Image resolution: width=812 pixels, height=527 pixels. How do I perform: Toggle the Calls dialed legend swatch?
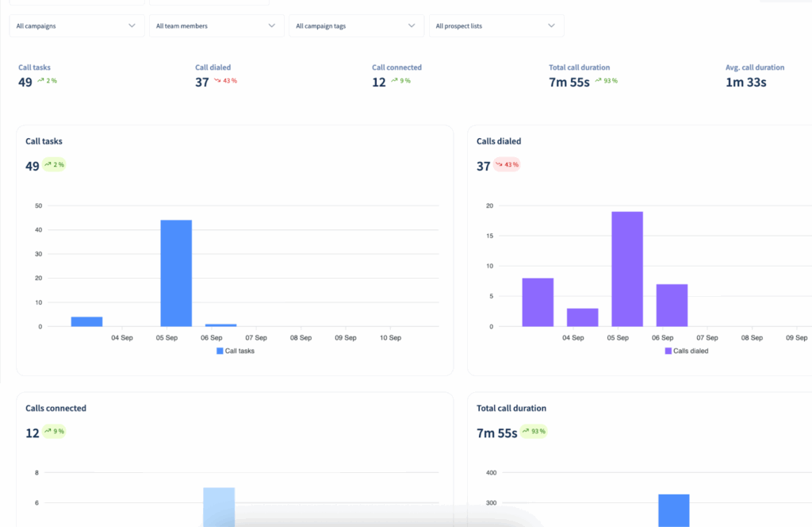(668, 351)
